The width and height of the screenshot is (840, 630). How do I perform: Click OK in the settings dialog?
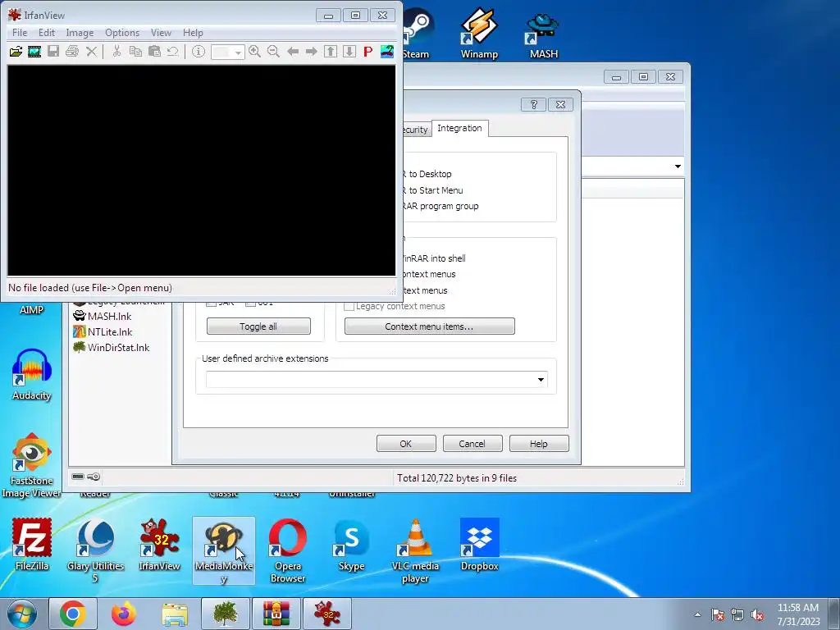coord(406,444)
